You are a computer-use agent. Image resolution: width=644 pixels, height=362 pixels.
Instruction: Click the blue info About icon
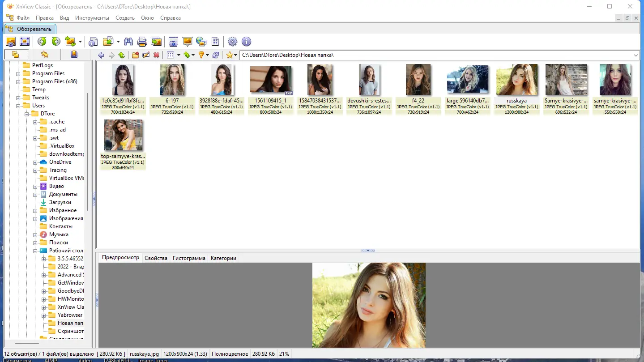(x=246, y=42)
